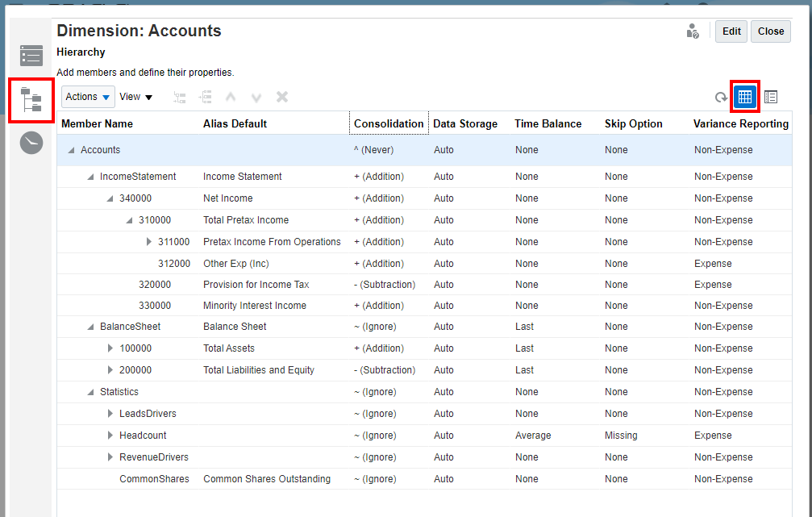Open the View menu
The height and width of the screenshot is (517, 812).
click(x=135, y=97)
